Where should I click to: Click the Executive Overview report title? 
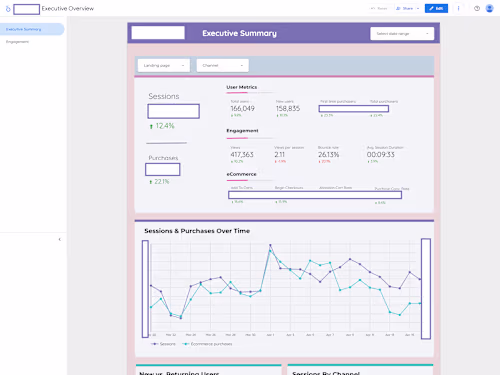68,8
